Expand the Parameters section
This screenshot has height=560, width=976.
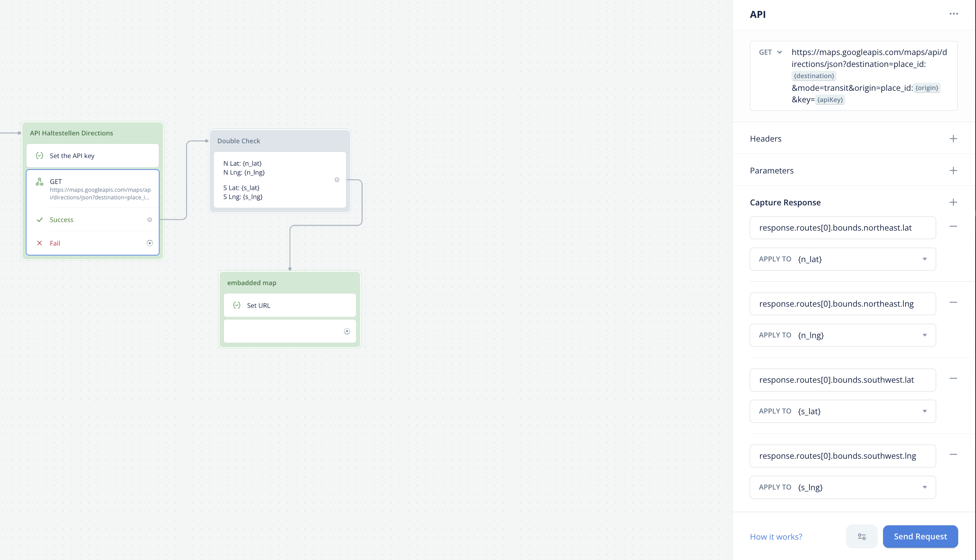pos(771,170)
